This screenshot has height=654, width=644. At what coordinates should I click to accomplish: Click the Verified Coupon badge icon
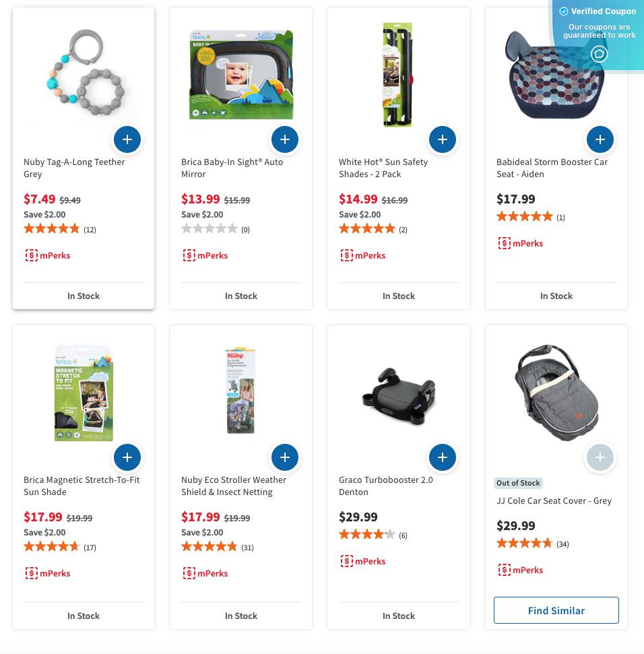point(599,54)
